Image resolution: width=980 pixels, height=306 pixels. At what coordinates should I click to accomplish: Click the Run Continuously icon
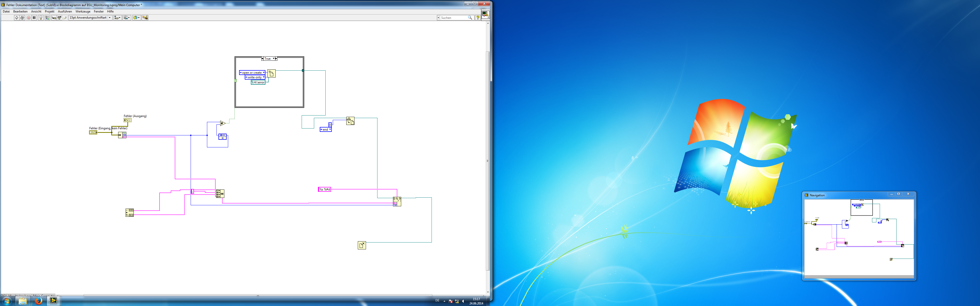pos(22,18)
